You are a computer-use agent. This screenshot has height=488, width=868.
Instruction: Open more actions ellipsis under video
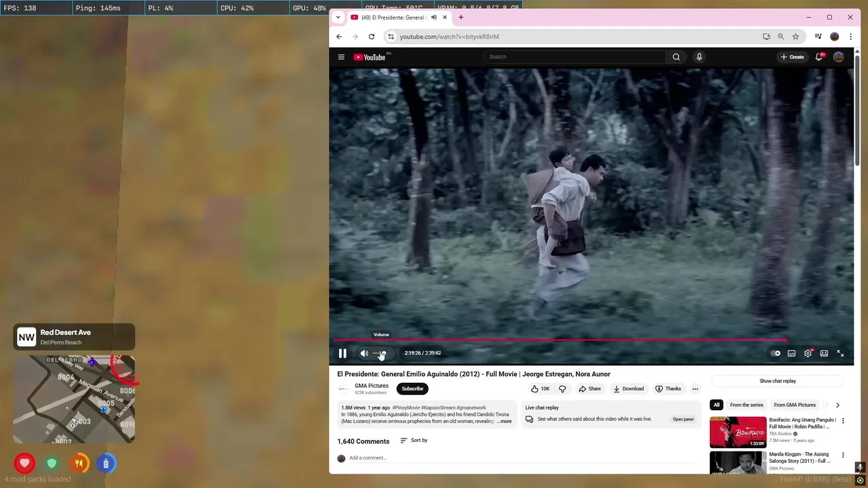pyautogui.click(x=695, y=389)
